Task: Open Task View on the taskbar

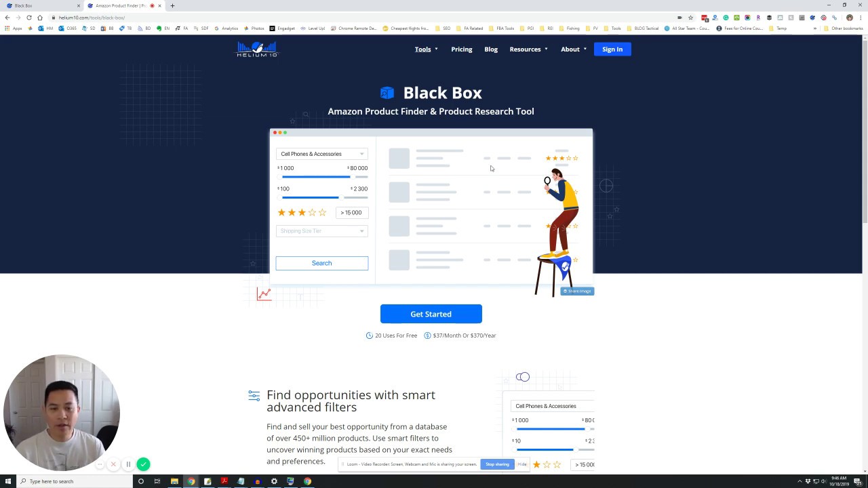Action: [157, 481]
